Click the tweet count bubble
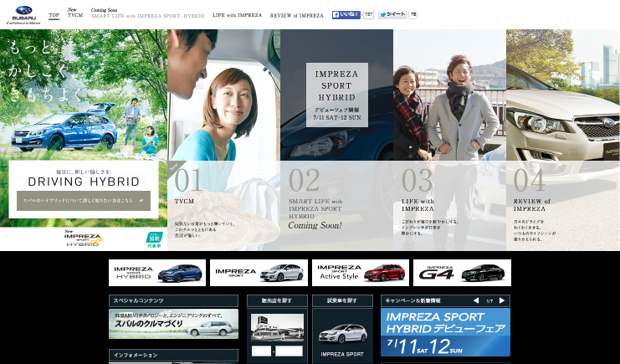620x364 pixels. [412, 14]
